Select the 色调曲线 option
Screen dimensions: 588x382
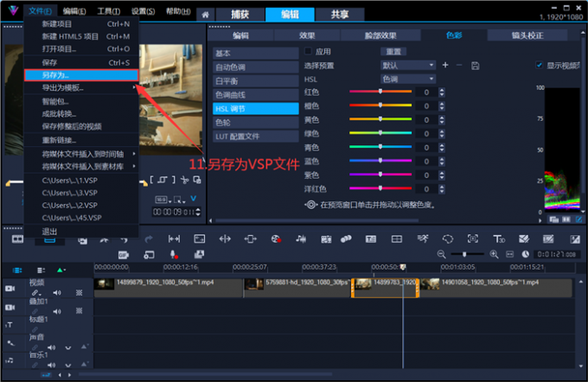256,95
